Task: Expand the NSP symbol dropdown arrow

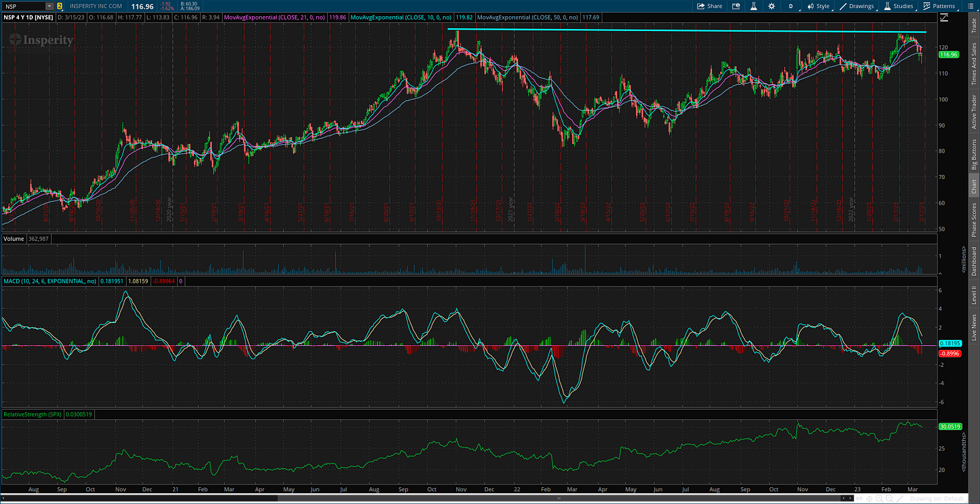Action: pyautogui.click(x=49, y=6)
